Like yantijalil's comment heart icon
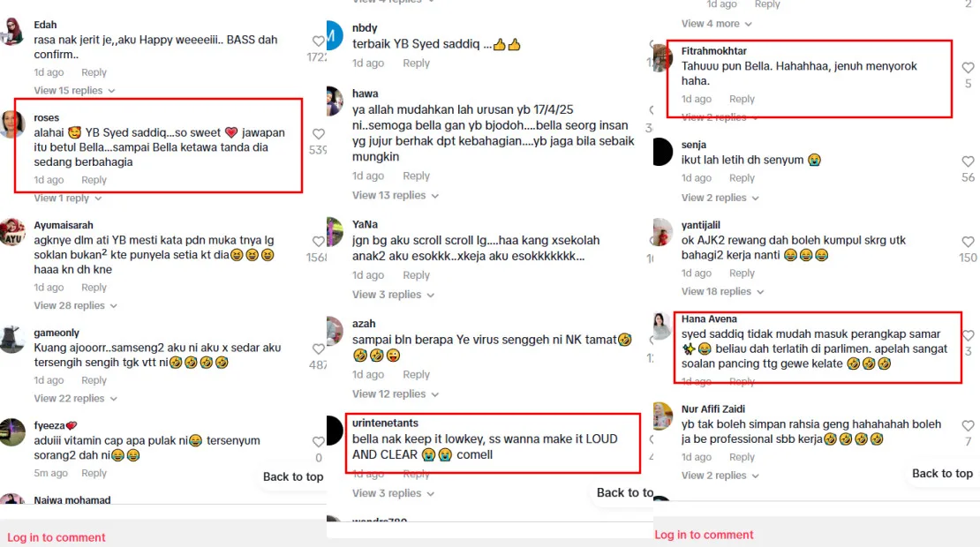Screen dimensions: 980x547 [969, 242]
